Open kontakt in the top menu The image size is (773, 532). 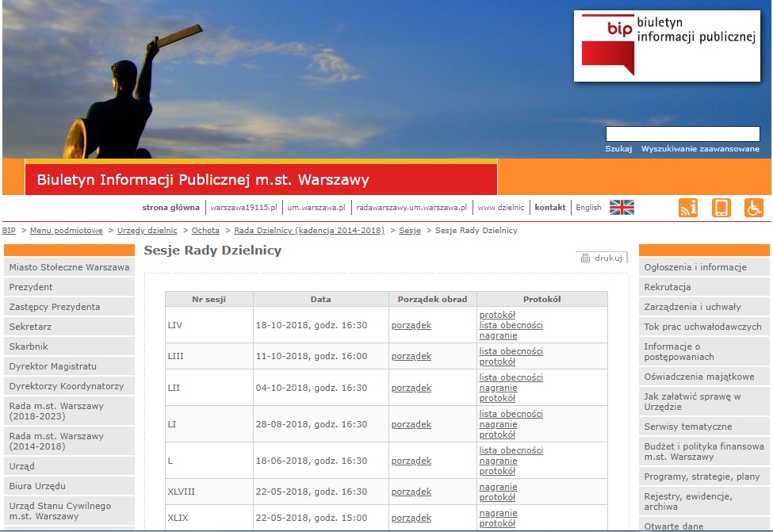(549, 208)
